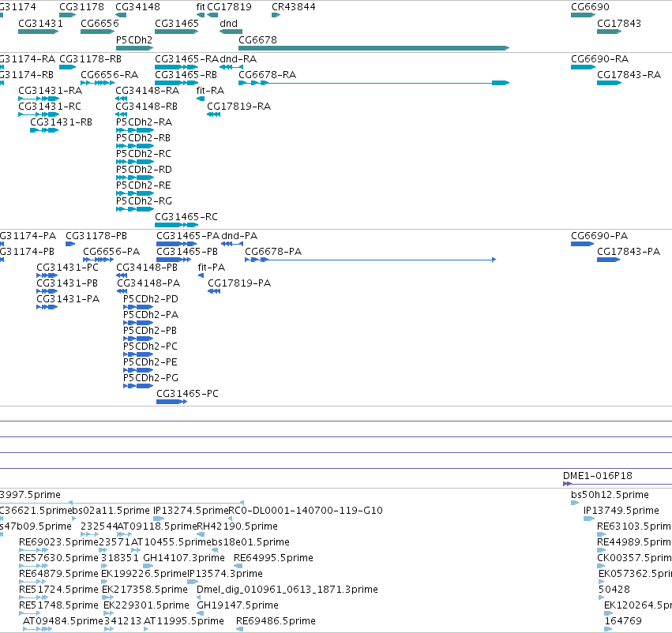Click the P5CDh2-RD transcript label
The width and height of the screenshot is (672, 633).
pyautogui.click(x=144, y=170)
